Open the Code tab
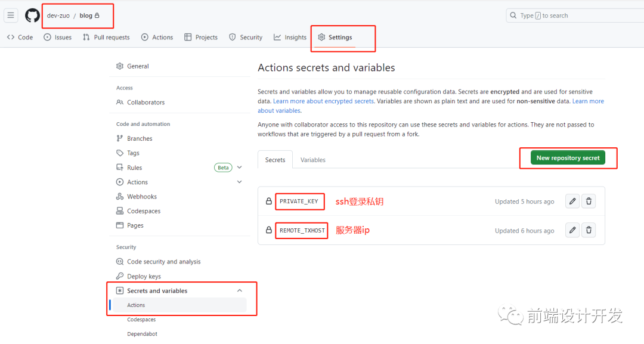The height and width of the screenshot is (344, 644). pyautogui.click(x=20, y=38)
